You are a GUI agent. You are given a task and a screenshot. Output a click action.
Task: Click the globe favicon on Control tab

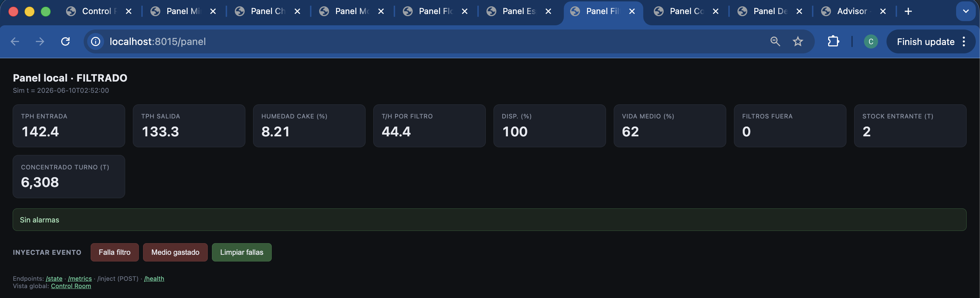(x=71, y=11)
